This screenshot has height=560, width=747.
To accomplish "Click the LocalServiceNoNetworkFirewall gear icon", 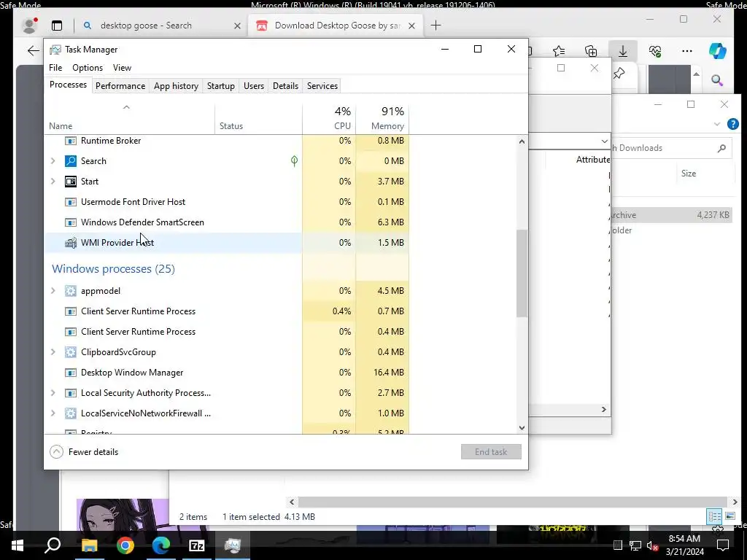I will tap(71, 413).
